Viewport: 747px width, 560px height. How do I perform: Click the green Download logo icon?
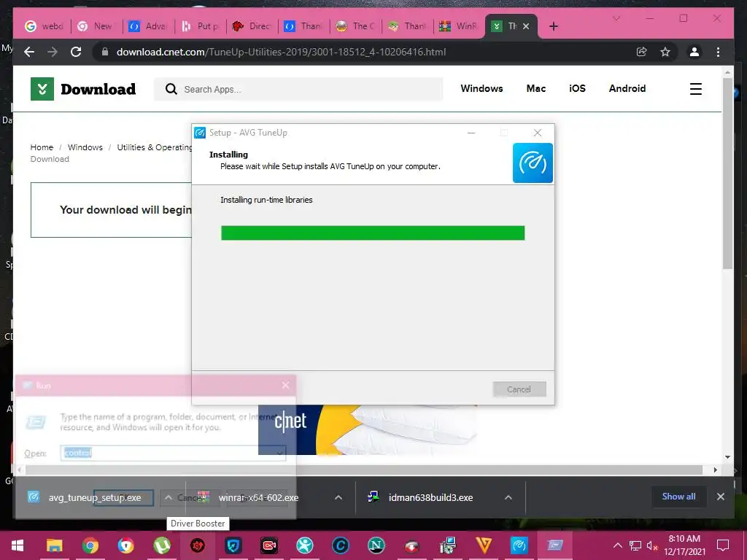pyautogui.click(x=42, y=89)
